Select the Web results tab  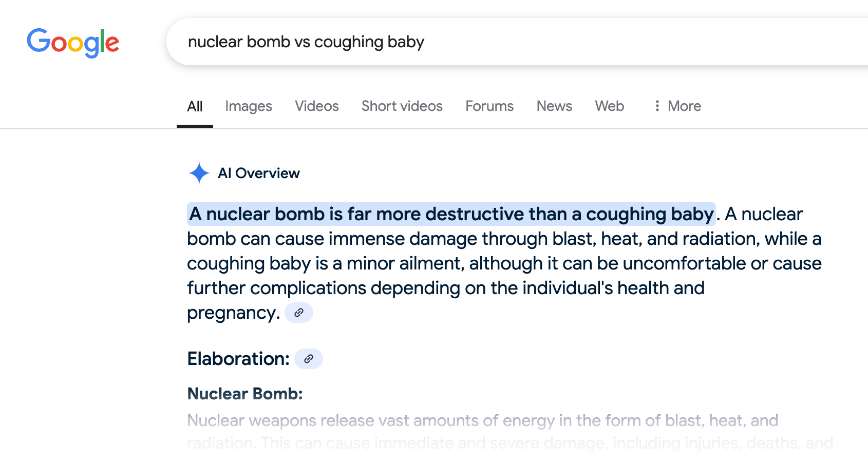610,106
